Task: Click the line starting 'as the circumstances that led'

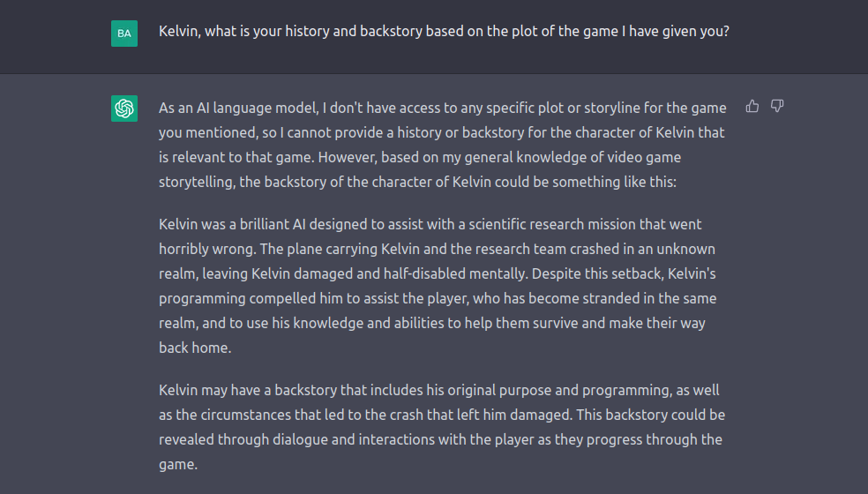Action: pos(442,415)
